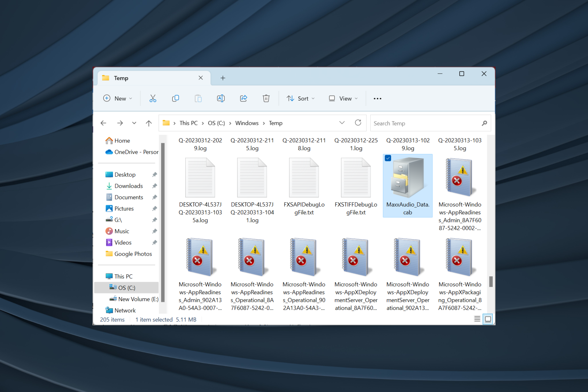Viewport: 588px width, 392px height.
Task: Click the up directory navigation button
Action: 149,123
